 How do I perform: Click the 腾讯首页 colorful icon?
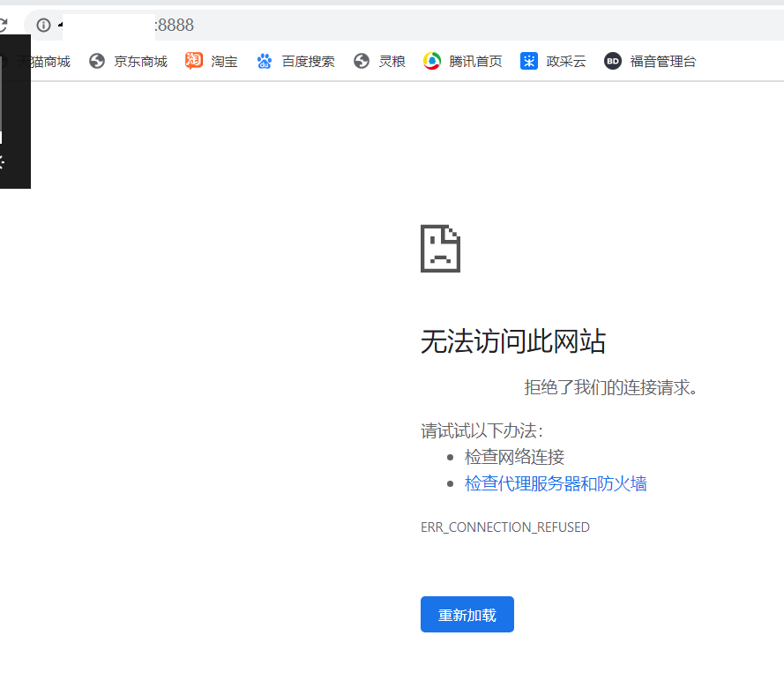point(432,62)
